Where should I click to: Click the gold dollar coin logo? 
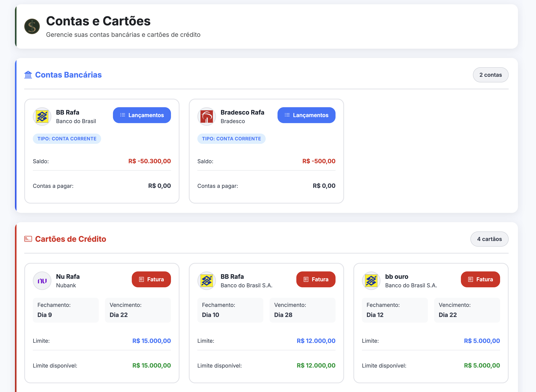click(32, 26)
